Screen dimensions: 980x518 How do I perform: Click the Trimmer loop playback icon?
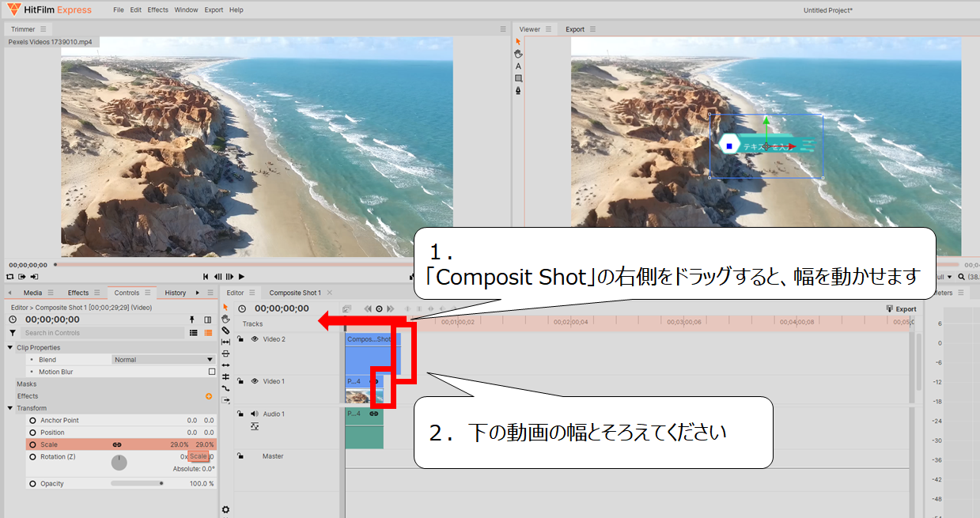10,277
